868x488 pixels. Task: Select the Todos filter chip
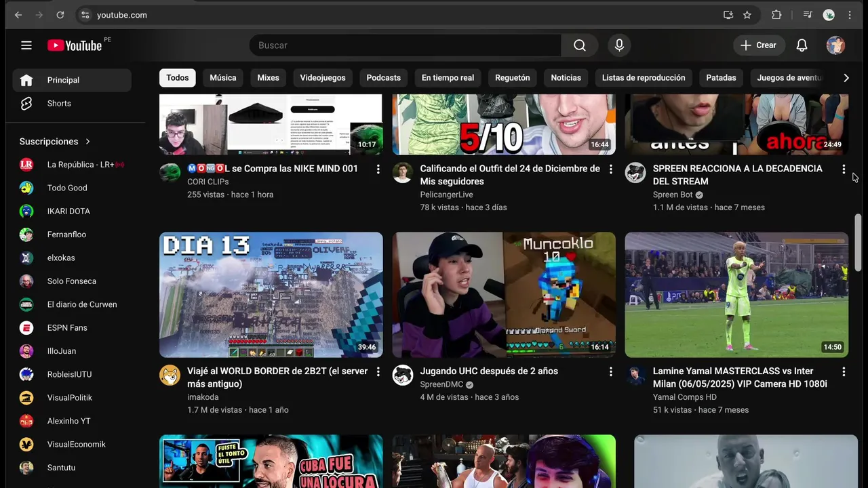click(x=178, y=78)
